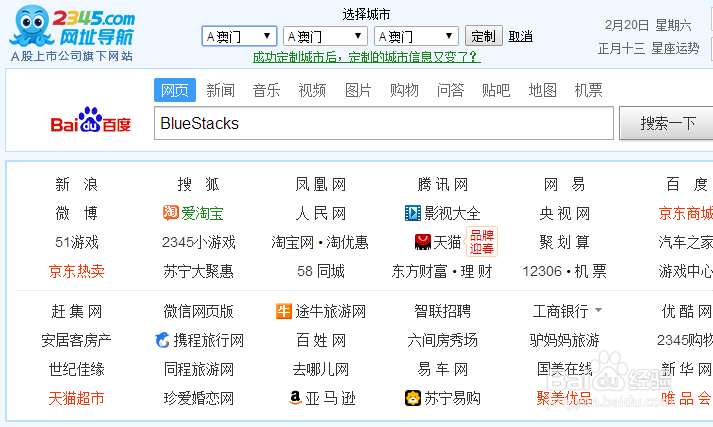
Task: Click the 星座运势 link
Action: point(675,48)
